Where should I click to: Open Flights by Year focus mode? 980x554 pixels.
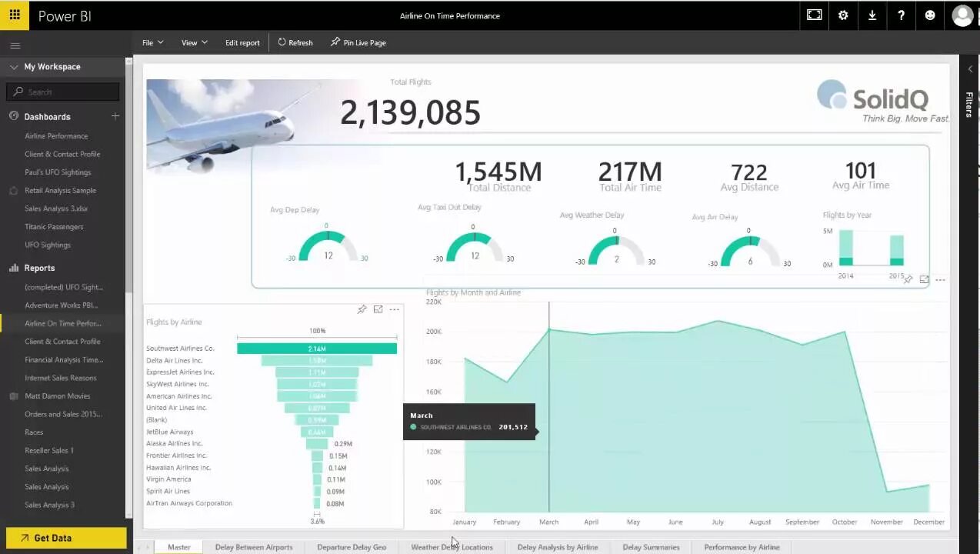pyautogui.click(x=924, y=280)
